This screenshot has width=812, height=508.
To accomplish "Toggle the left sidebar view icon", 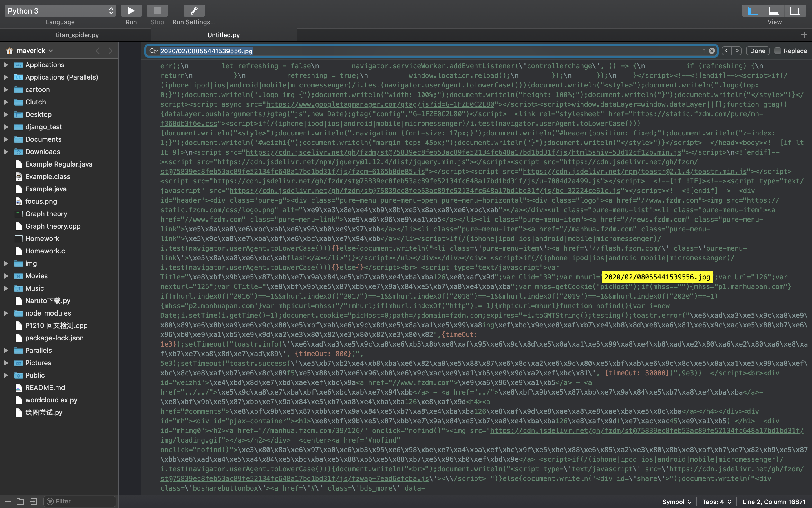I will point(753,11).
